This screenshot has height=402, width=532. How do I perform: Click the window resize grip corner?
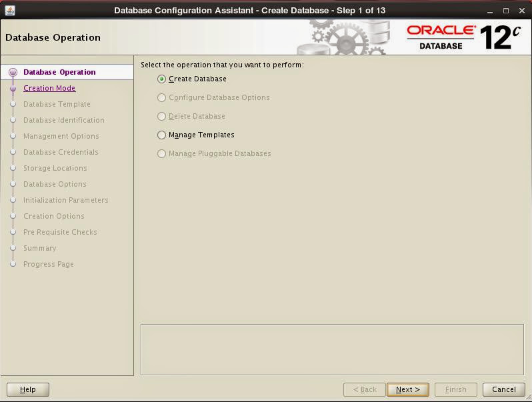528,398
